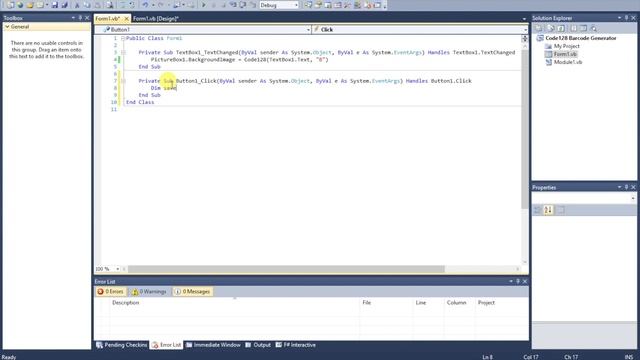Screen dimensions: 640x360
Task: Toggle auto-hide pin on Solution Explorer
Action: tap(627, 18)
